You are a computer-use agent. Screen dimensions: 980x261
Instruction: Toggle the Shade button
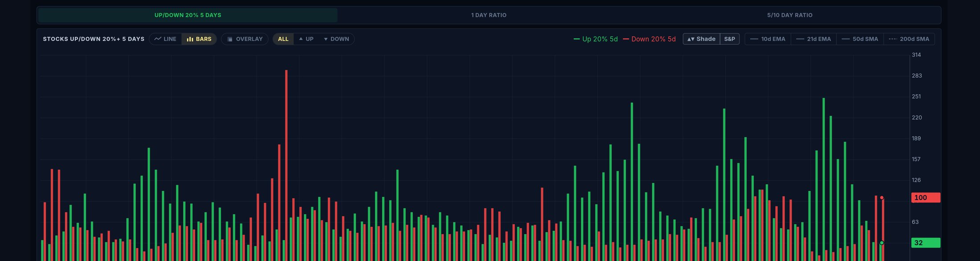tap(701, 39)
